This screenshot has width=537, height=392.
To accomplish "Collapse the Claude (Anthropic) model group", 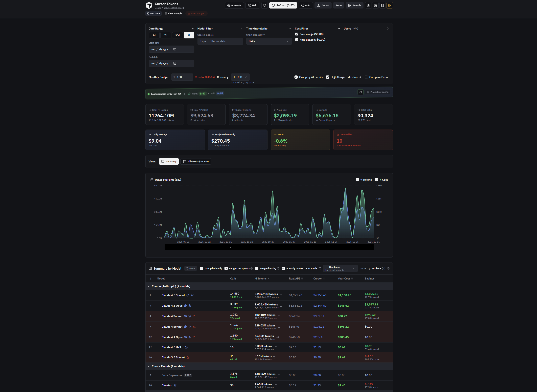I will pos(149,286).
